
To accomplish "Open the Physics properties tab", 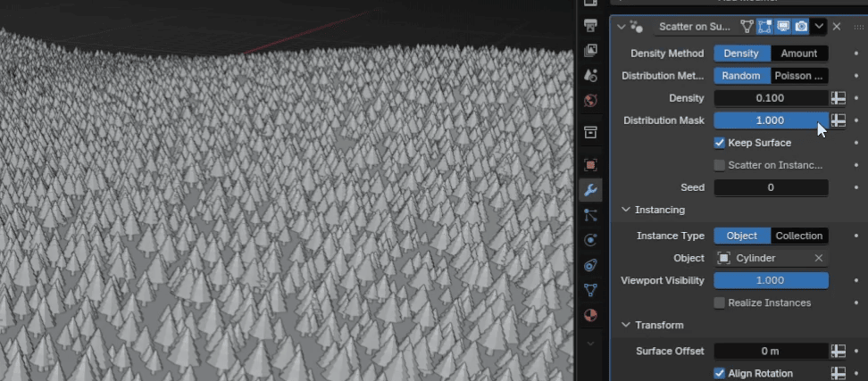I will pos(590,240).
